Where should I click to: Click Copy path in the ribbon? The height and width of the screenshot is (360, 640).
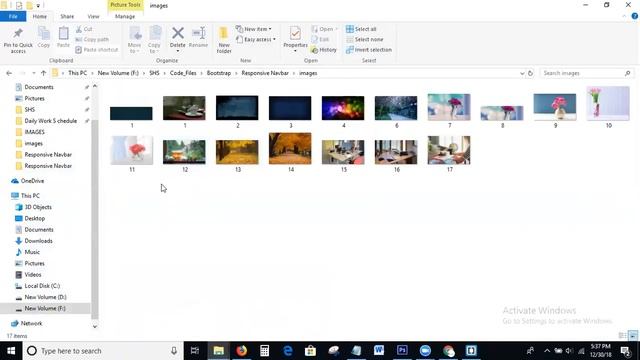click(92, 40)
